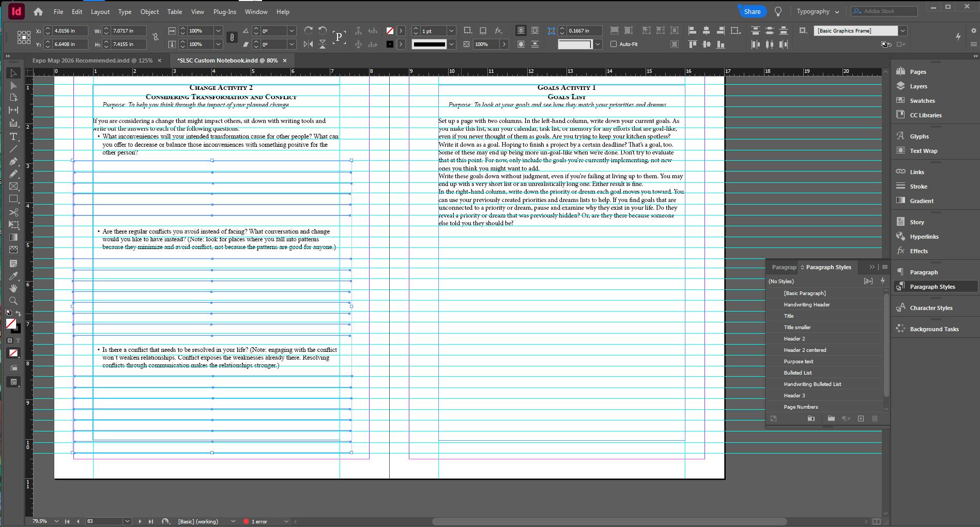Select the Type tool in the toolbox

click(13, 137)
